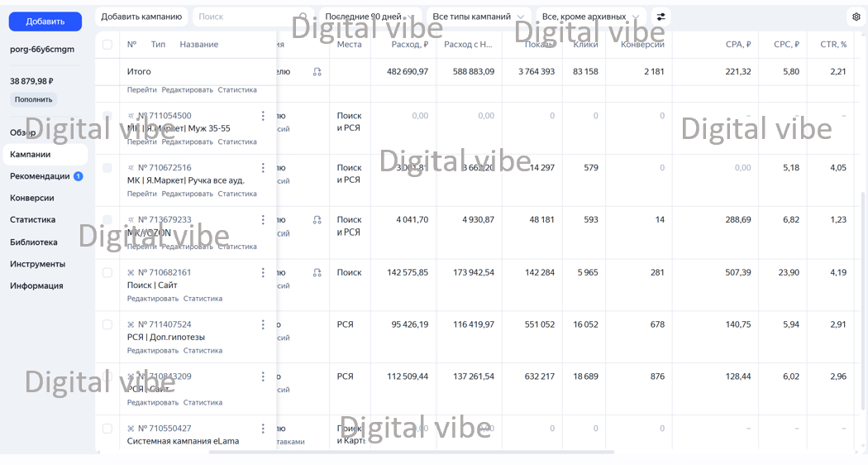Image resolution: width=868 pixels, height=465 pixels.
Task: Select checkbox for campaign 711054500
Action: pyautogui.click(x=107, y=116)
